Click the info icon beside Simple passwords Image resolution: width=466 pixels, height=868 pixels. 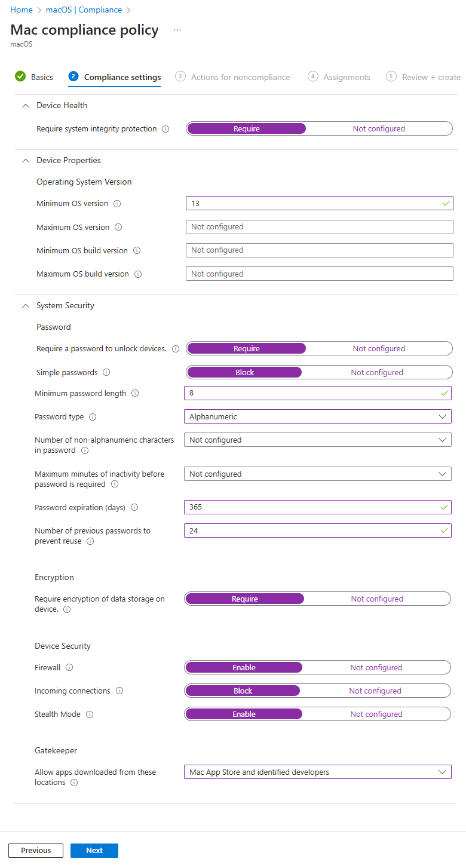pos(105,372)
